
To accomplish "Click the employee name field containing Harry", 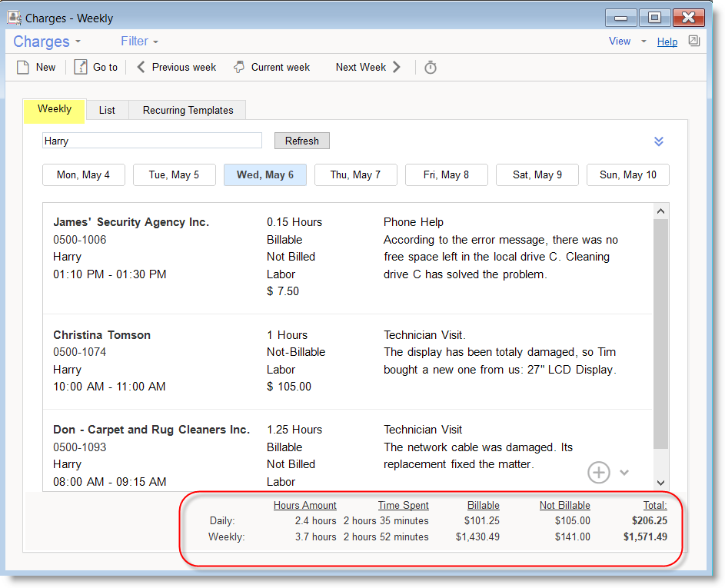I will click(x=151, y=141).
